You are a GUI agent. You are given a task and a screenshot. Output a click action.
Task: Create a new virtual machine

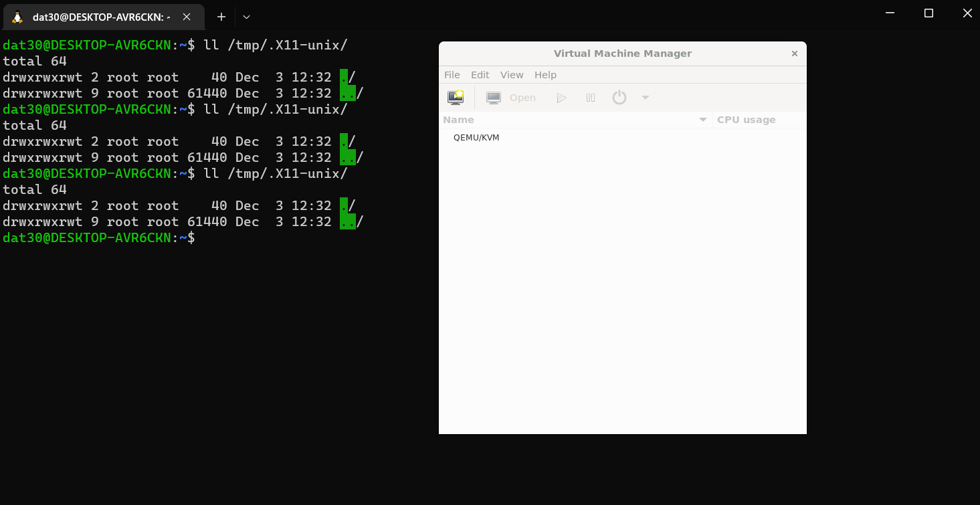click(x=456, y=97)
